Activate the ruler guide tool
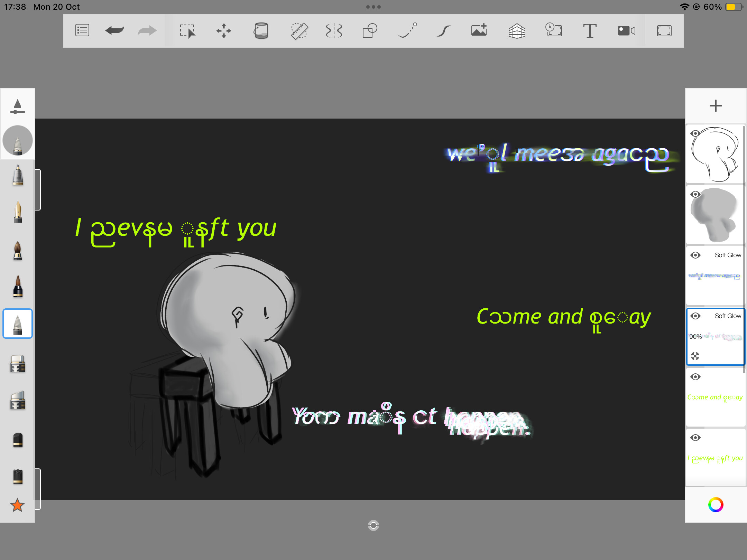This screenshot has height=560, width=747. pyautogui.click(x=299, y=30)
